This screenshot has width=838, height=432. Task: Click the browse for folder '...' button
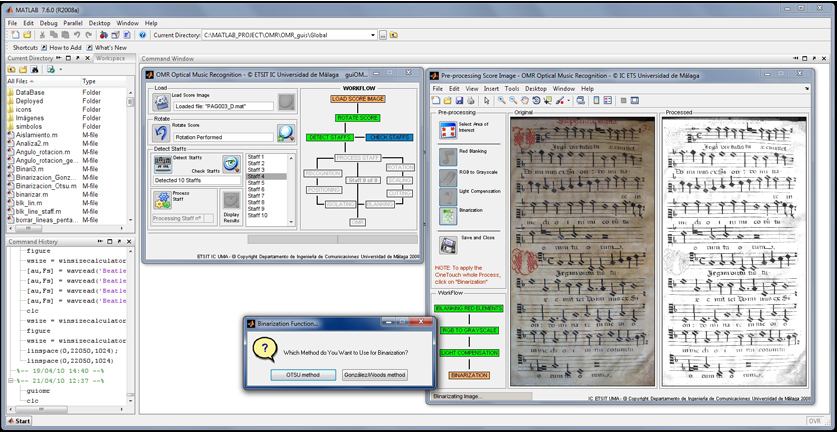click(383, 35)
